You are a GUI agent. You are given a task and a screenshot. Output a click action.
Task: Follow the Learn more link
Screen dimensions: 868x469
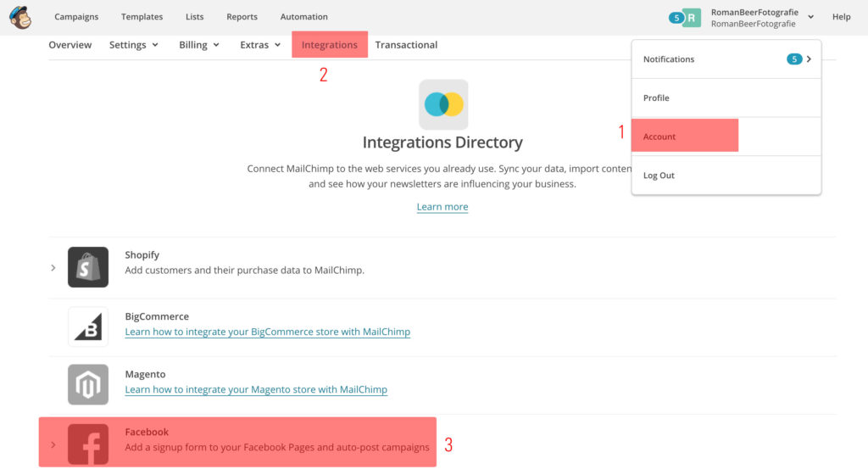(442, 207)
